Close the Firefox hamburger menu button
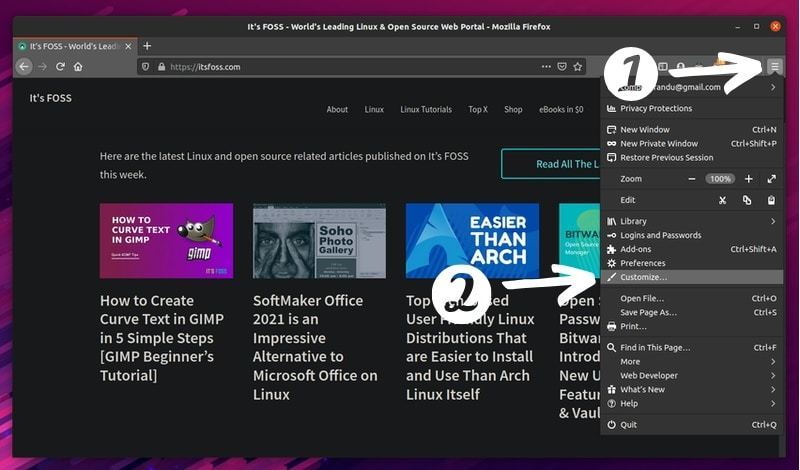This screenshot has height=470, width=800. (x=775, y=66)
